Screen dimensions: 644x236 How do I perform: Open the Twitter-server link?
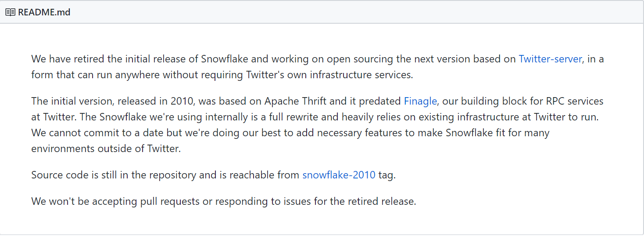coord(550,59)
